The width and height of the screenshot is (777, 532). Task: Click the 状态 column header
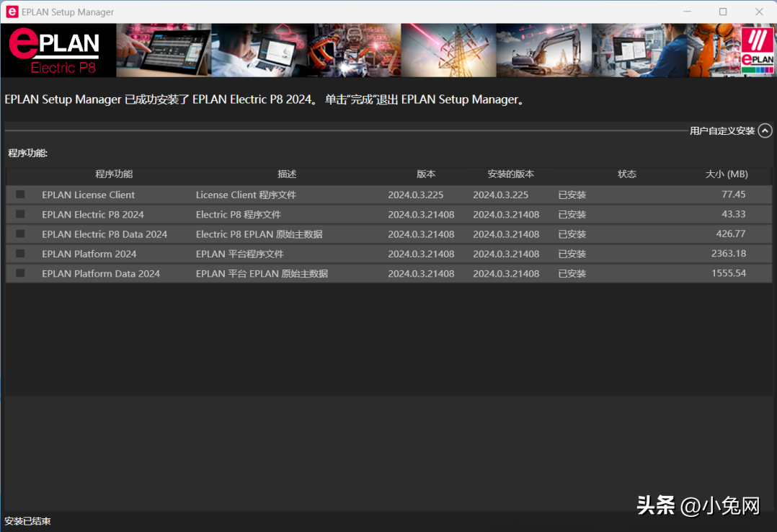(626, 174)
